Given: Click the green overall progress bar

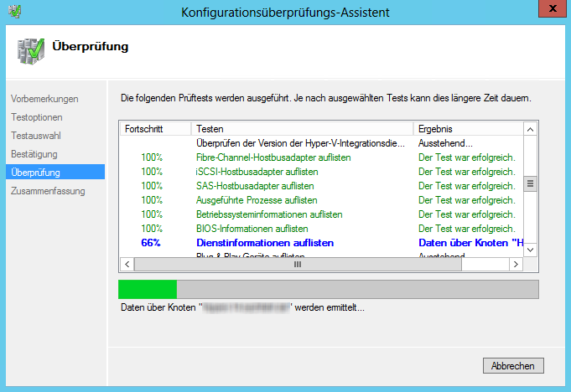Looking at the screenshot, I should (329, 290).
